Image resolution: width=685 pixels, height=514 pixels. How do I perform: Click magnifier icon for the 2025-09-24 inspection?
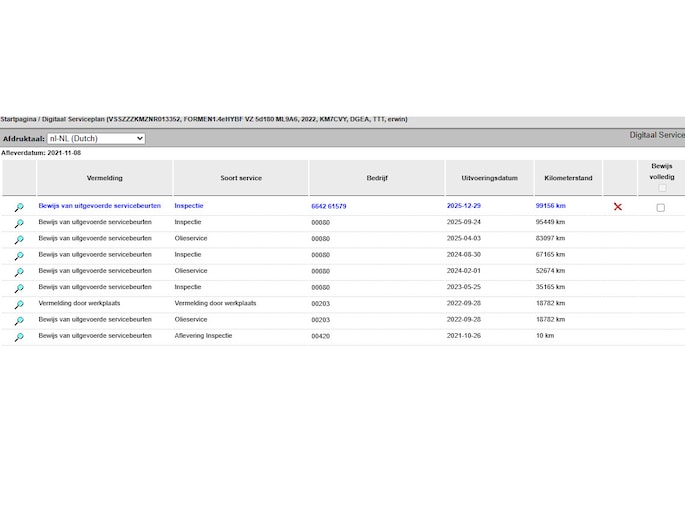[18, 223]
